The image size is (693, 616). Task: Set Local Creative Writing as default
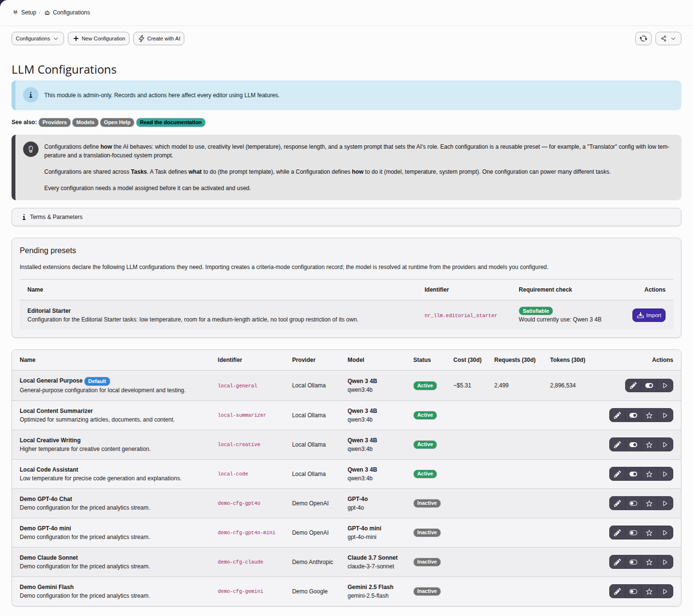649,445
